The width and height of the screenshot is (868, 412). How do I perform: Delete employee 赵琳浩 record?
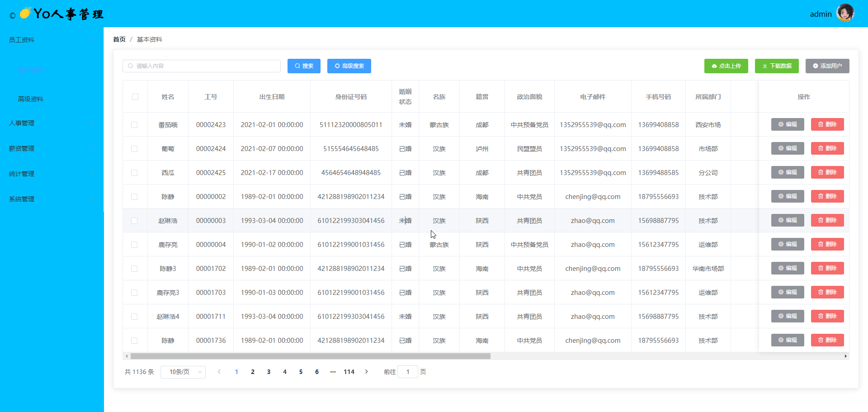[x=827, y=220]
